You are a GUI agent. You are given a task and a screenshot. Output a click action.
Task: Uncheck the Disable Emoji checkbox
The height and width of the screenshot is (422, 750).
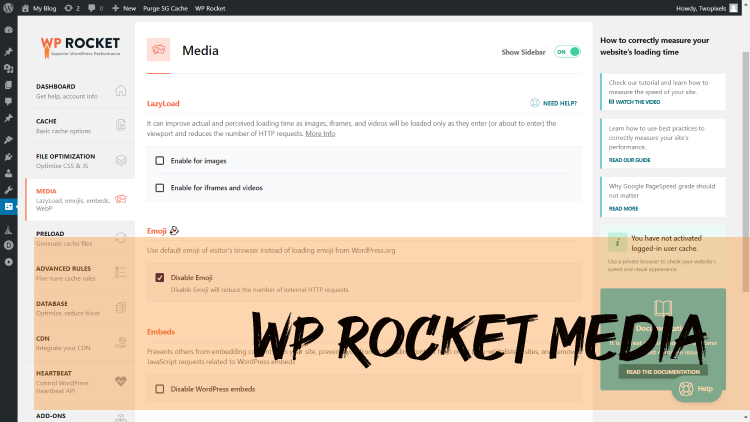pyautogui.click(x=160, y=278)
